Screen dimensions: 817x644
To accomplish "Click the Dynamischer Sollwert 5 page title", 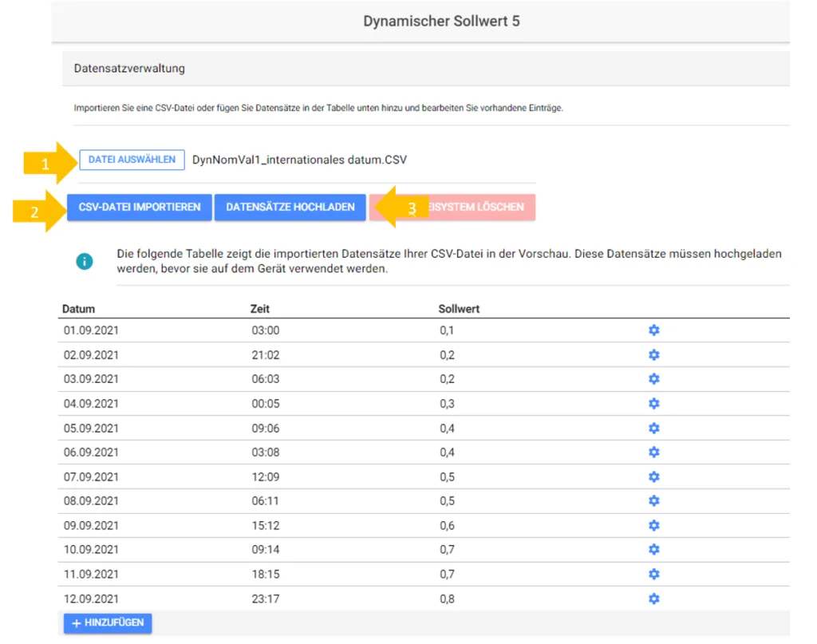I will (441, 21).
